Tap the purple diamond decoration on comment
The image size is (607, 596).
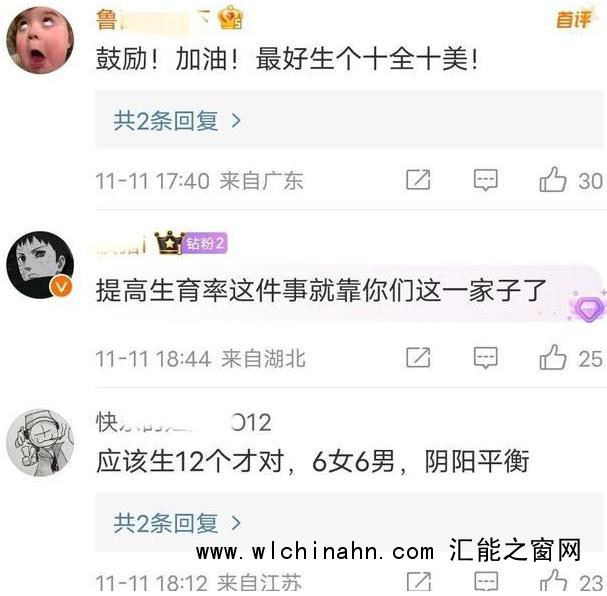pos(589,308)
